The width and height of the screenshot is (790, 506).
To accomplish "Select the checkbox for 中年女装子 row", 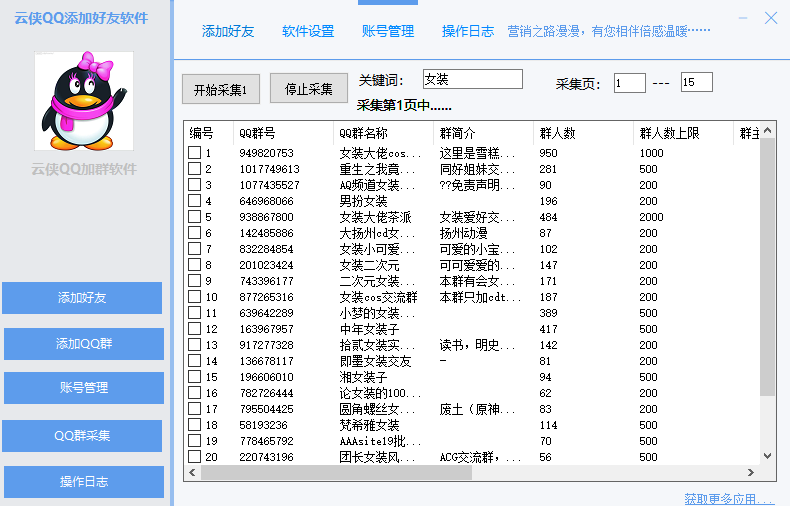I will click(x=195, y=329).
